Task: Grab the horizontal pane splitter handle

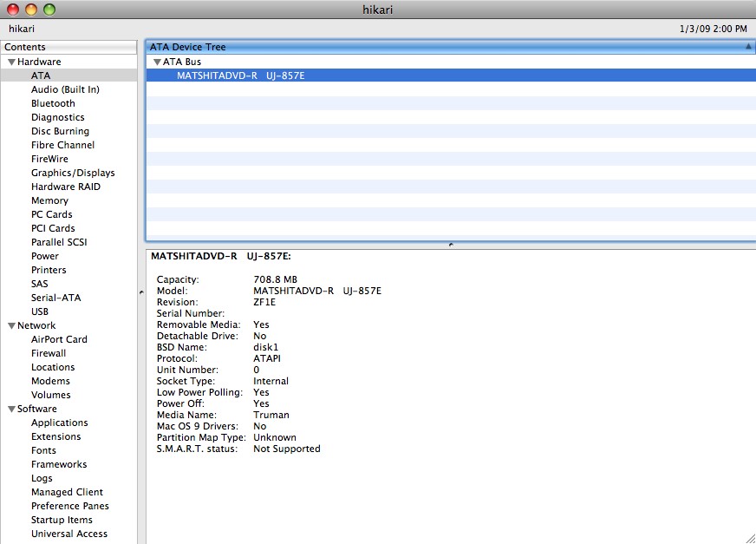Action: pyautogui.click(x=451, y=245)
